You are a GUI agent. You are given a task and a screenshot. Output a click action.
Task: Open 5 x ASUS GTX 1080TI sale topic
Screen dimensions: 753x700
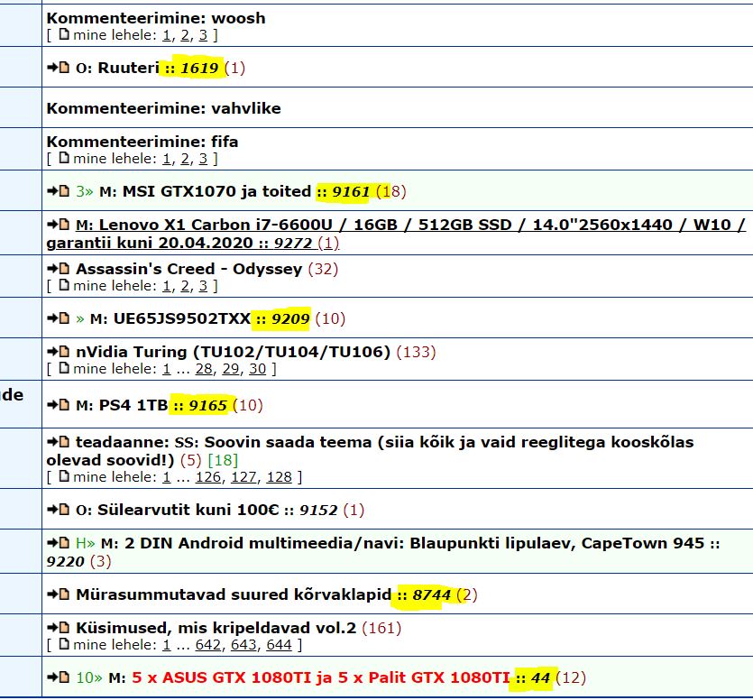click(x=329, y=677)
